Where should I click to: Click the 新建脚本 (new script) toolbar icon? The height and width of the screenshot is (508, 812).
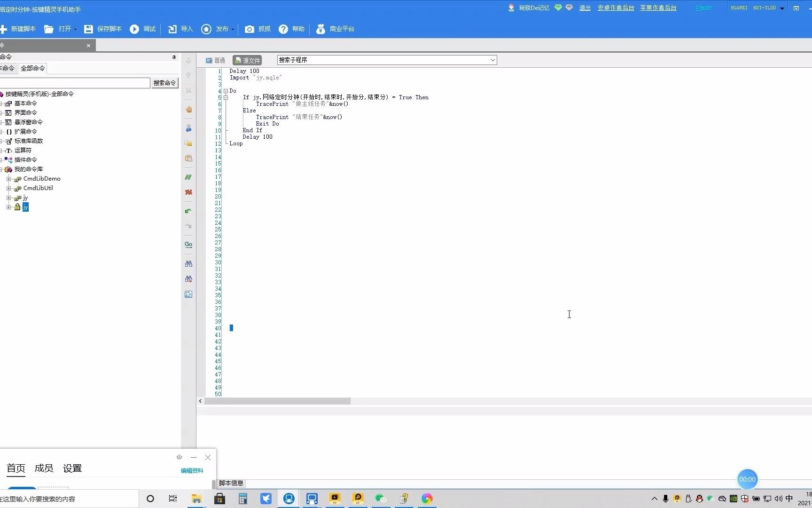pyautogui.click(x=3, y=29)
